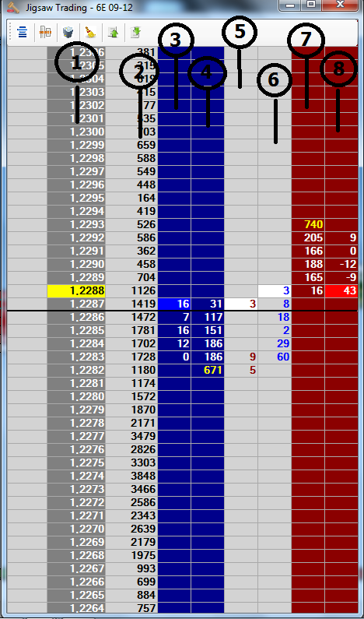Click ask change -9 at 1.2289
The image size is (364, 619).
point(341,277)
